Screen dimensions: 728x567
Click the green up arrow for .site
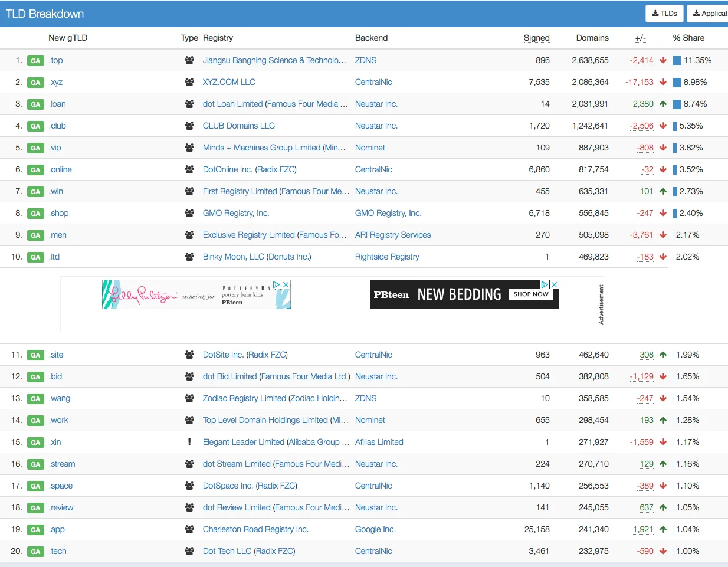663,355
